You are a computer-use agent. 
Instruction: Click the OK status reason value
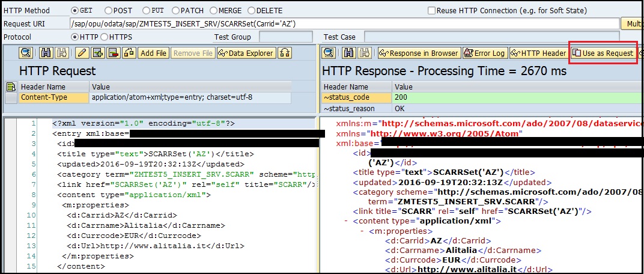(517, 108)
